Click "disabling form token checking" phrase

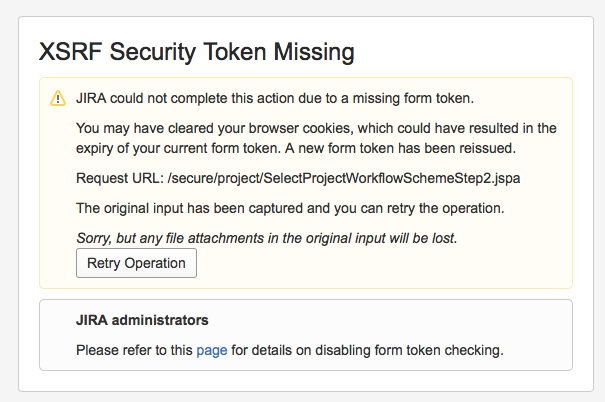click(x=409, y=351)
